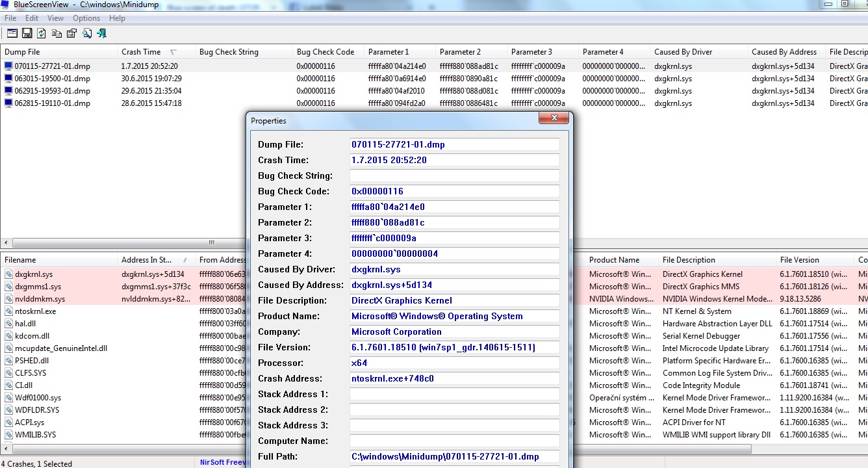Close the Properties dialog
Image resolution: width=868 pixels, height=468 pixels.
pos(554,118)
